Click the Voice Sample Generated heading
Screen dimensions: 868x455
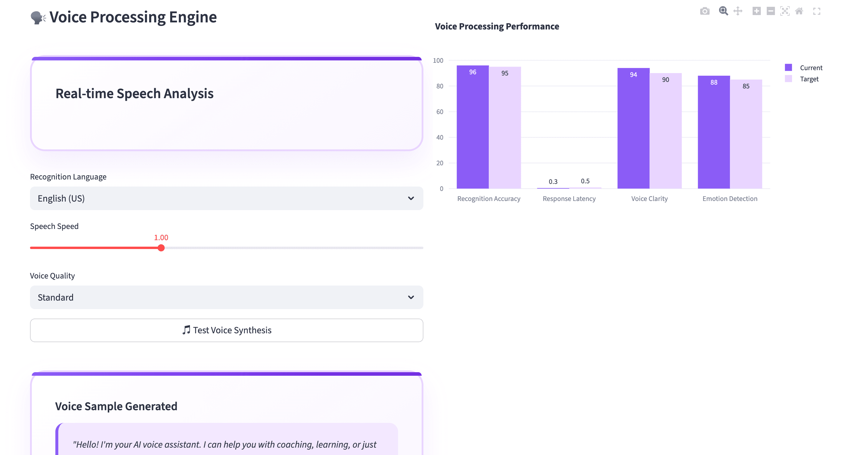(x=116, y=406)
